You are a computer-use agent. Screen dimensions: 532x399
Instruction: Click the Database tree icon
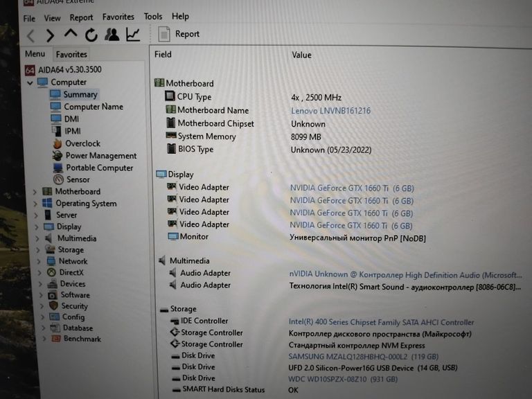pos(55,328)
